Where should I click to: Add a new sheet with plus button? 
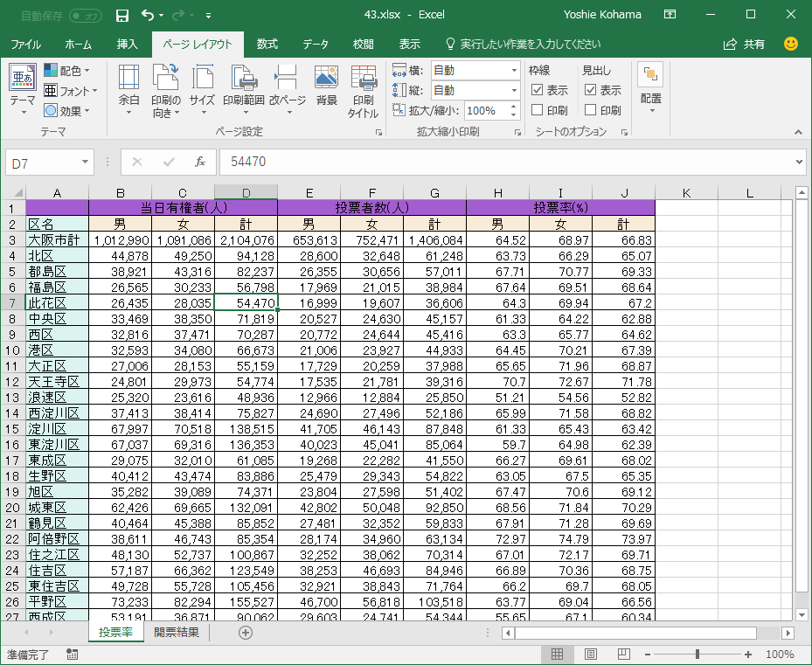[246, 633]
